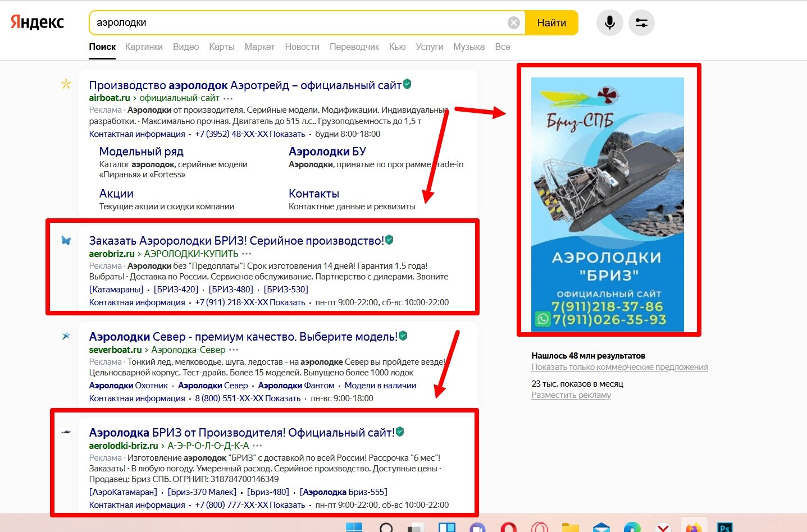This screenshot has width=807, height=532.
Task: Open Аэролодки Охотник quick link
Action: tap(129, 386)
